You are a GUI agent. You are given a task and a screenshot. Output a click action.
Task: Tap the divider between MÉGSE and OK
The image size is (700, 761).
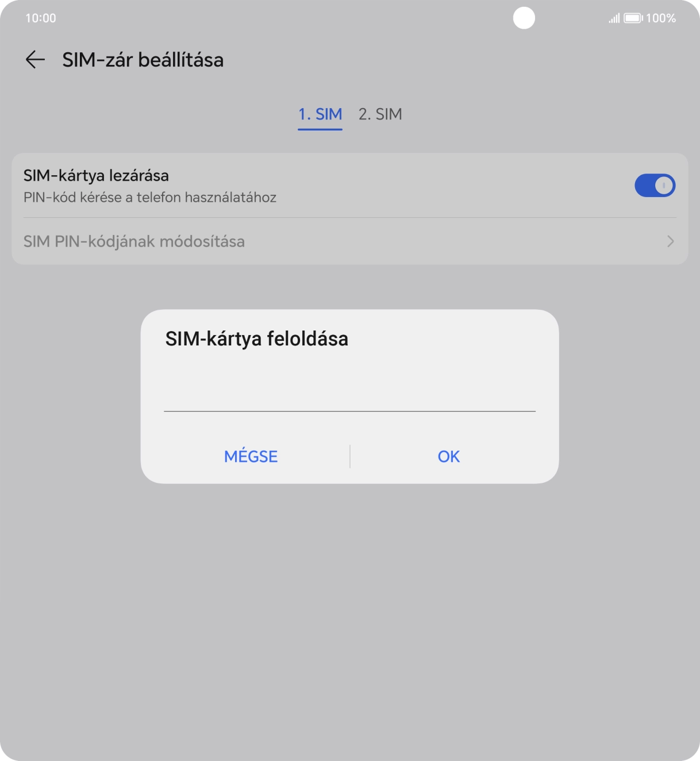[x=350, y=456]
